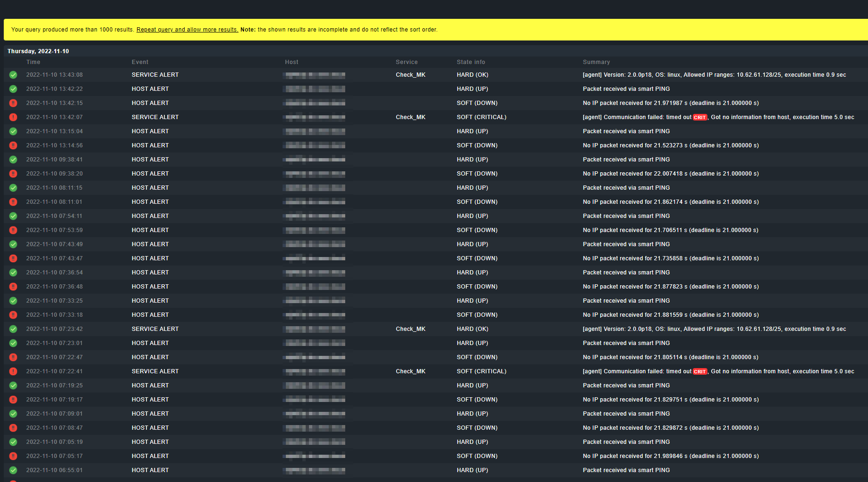Screen dimensions: 868x482
Task: Click CRIT badge in 07:22:41 summary
Action: [700, 371]
